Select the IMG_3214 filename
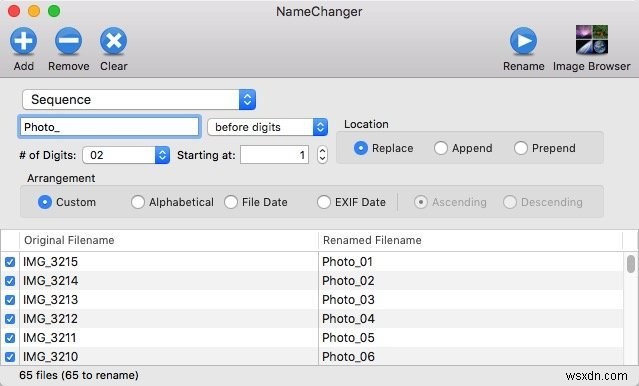Image resolution: width=639 pixels, height=386 pixels. pyautogui.click(x=50, y=281)
